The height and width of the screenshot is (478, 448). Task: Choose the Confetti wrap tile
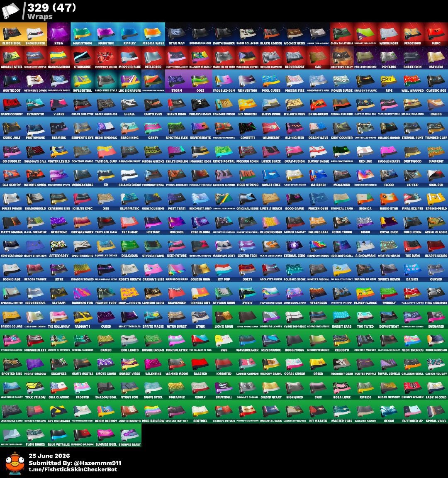point(248,129)
